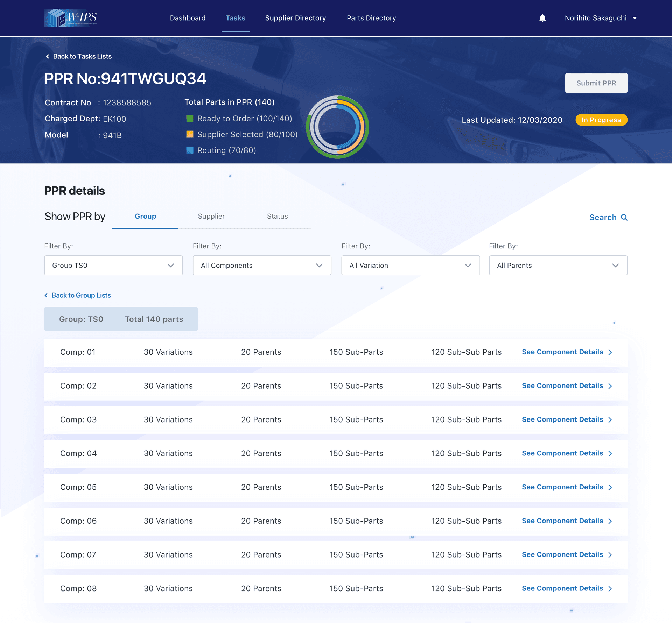The width and height of the screenshot is (672, 623).
Task: Click back chevron beside Group Lists
Action: 46,295
